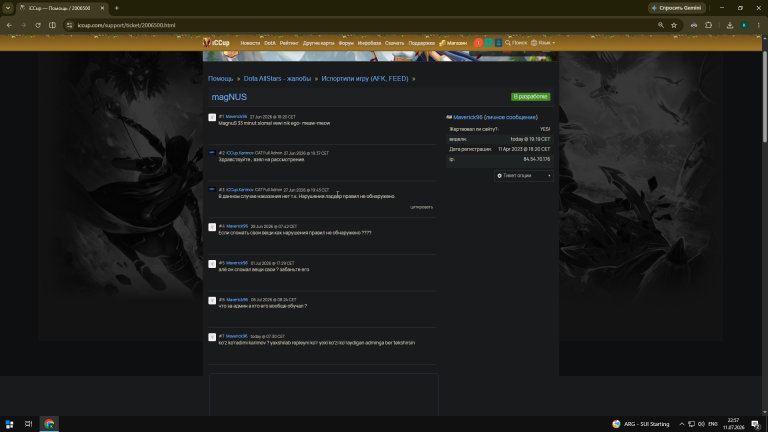
Task: Bookmark this page with the star icon
Action: click(x=674, y=25)
